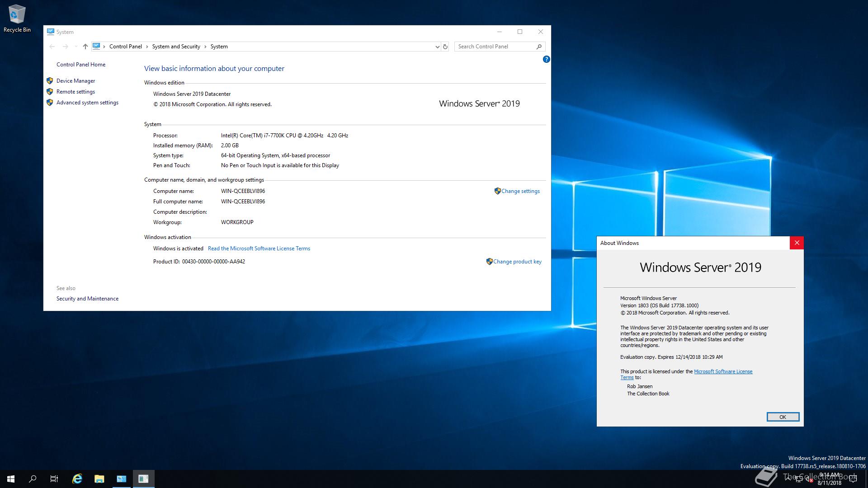Open the recent locations dropdown arrow

point(75,47)
